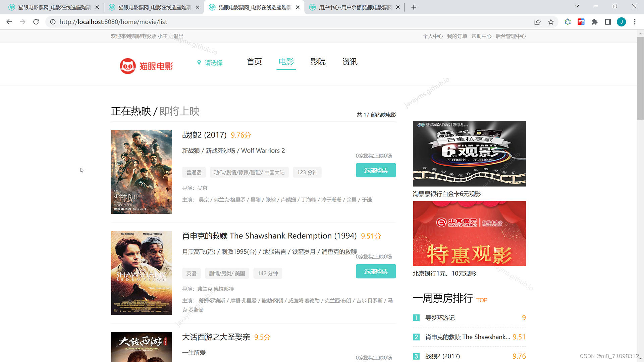Click the scrollbar up arrow
644x362 pixels.
click(640, 33)
